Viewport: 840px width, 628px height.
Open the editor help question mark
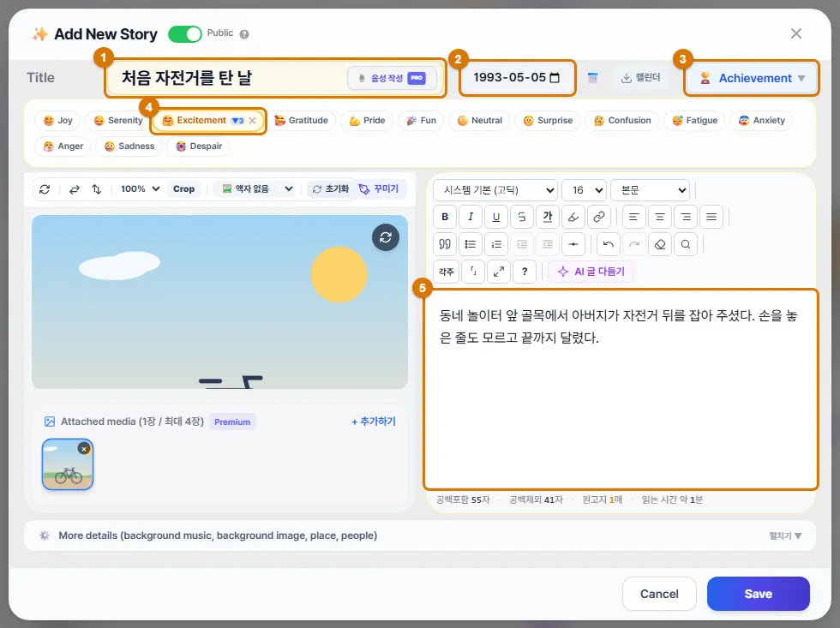coord(525,272)
